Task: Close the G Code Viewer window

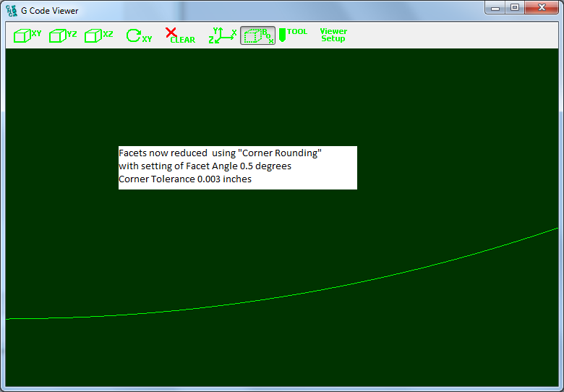Action: (x=542, y=8)
